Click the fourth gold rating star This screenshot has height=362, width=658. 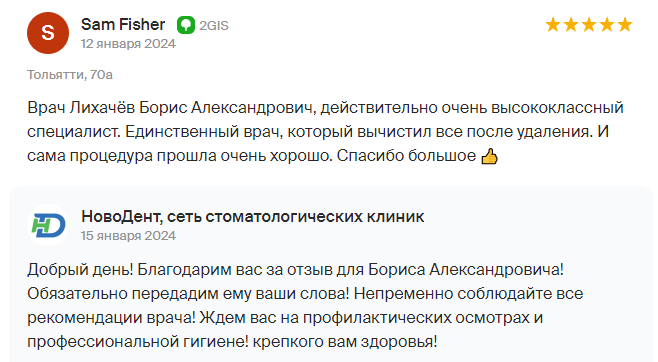point(607,25)
